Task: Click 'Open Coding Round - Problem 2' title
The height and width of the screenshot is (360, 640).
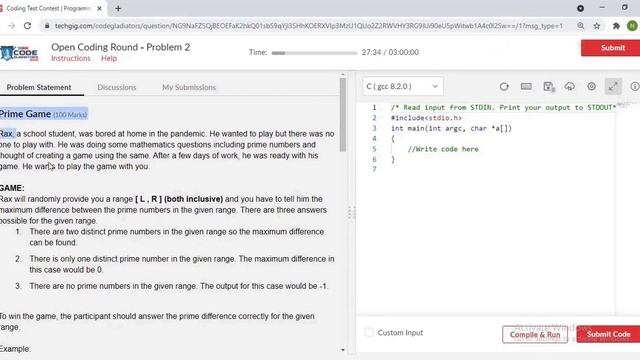Action: [120, 47]
